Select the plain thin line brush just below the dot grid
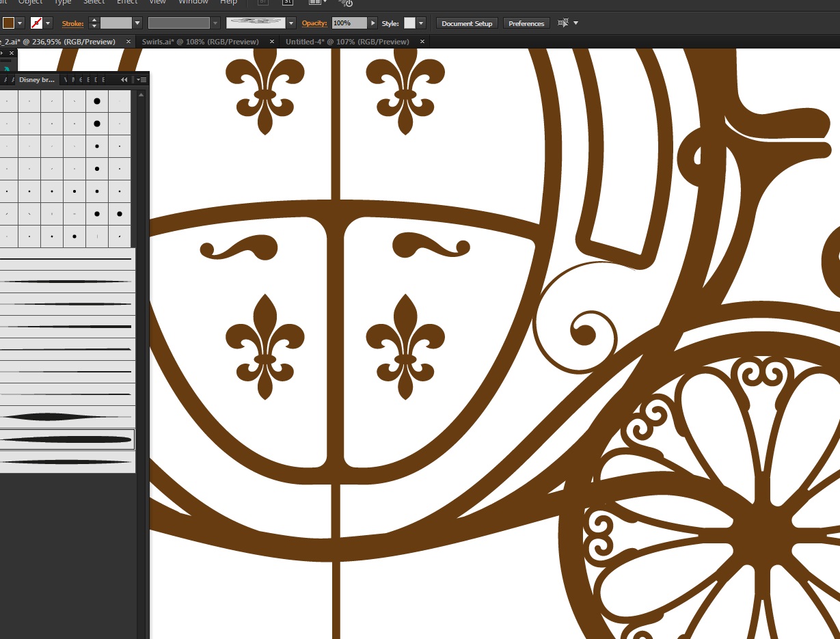Screen dimensions: 840x639 (x=67, y=259)
